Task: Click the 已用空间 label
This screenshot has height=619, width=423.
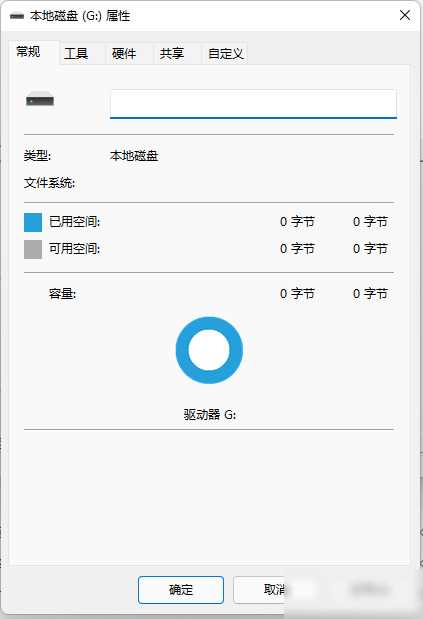Action: [74, 222]
